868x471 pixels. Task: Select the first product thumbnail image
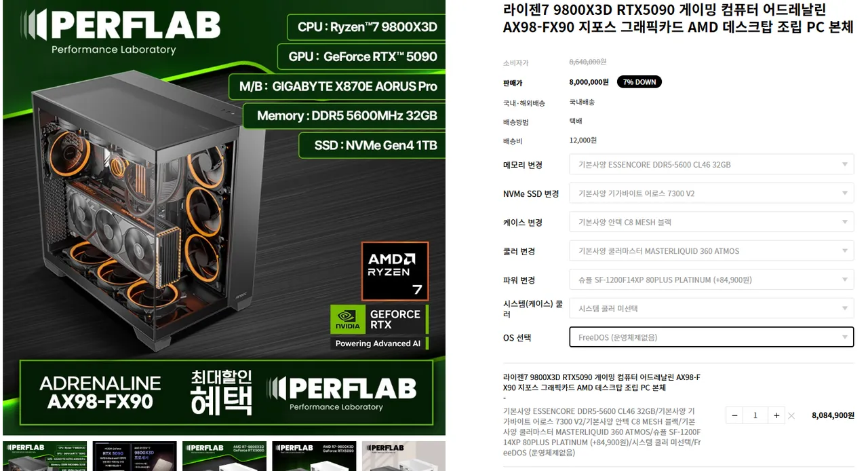45,456
